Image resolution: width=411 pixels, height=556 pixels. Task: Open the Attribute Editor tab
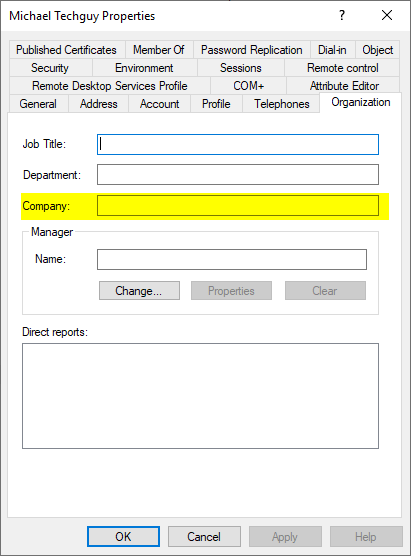tap(344, 86)
